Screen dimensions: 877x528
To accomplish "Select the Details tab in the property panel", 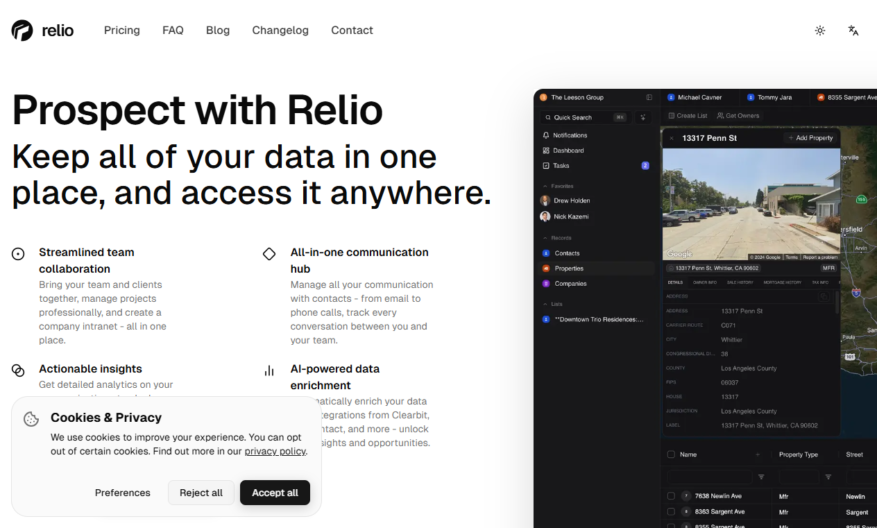I will (675, 282).
